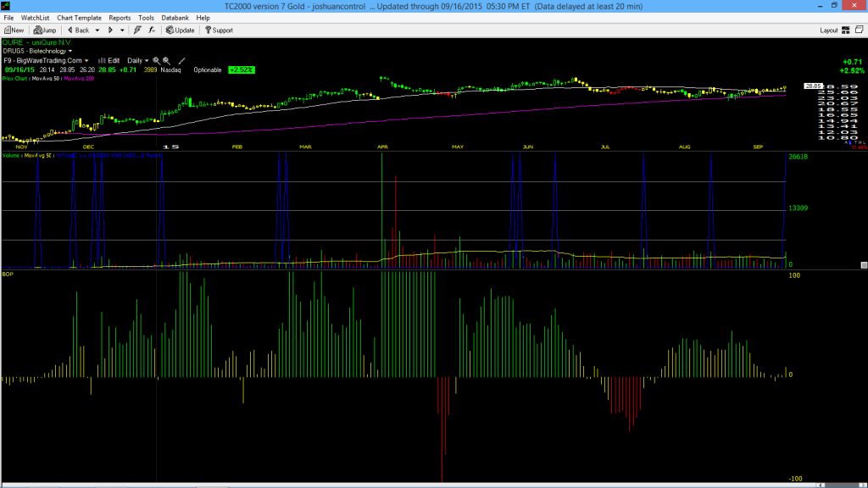This screenshot has height=488, width=868.
Task: Click the MovAvg 50 legend label
Action: click(x=46, y=79)
